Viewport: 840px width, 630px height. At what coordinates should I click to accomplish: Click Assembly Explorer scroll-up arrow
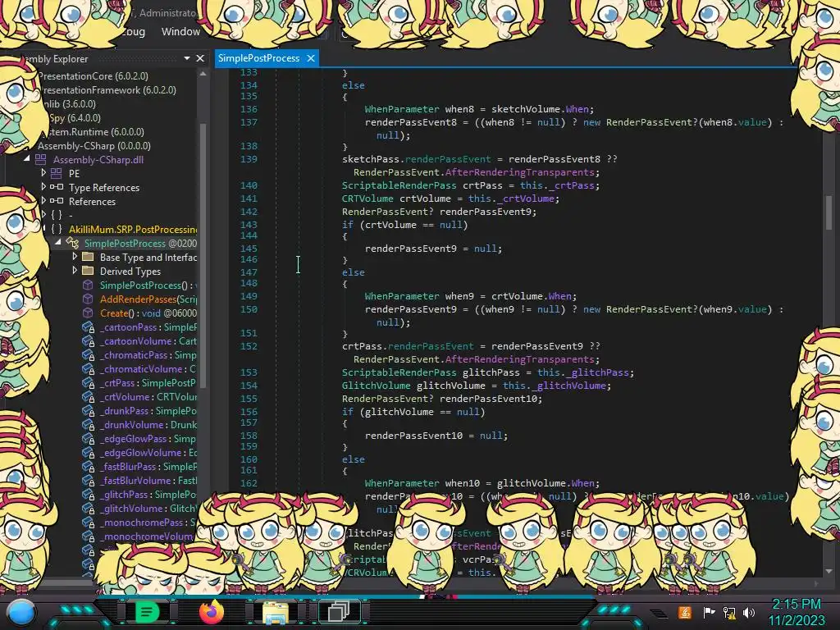coord(203,74)
